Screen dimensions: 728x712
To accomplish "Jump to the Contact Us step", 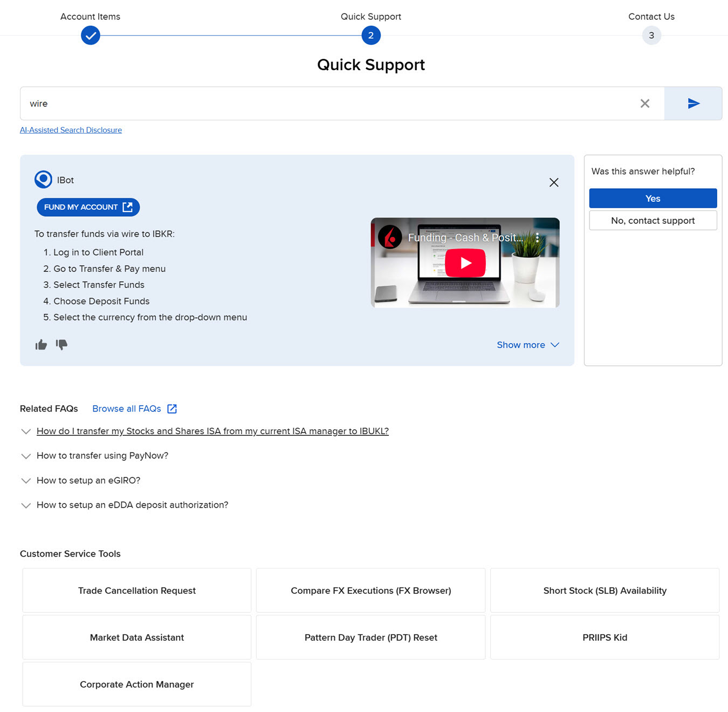I will (651, 35).
